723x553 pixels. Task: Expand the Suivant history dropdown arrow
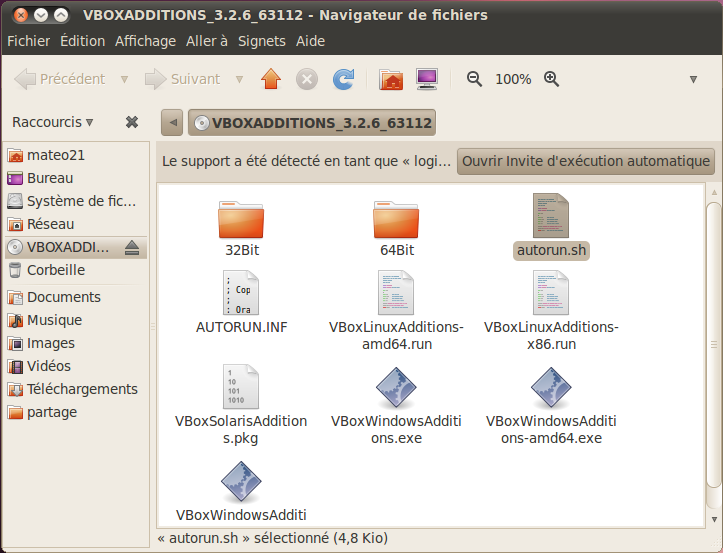coord(239,79)
